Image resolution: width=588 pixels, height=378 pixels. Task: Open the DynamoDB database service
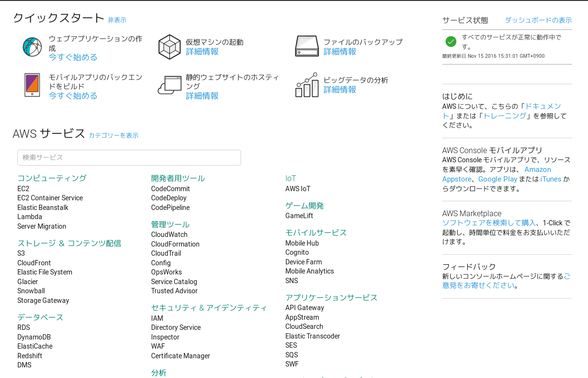coord(34,337)
